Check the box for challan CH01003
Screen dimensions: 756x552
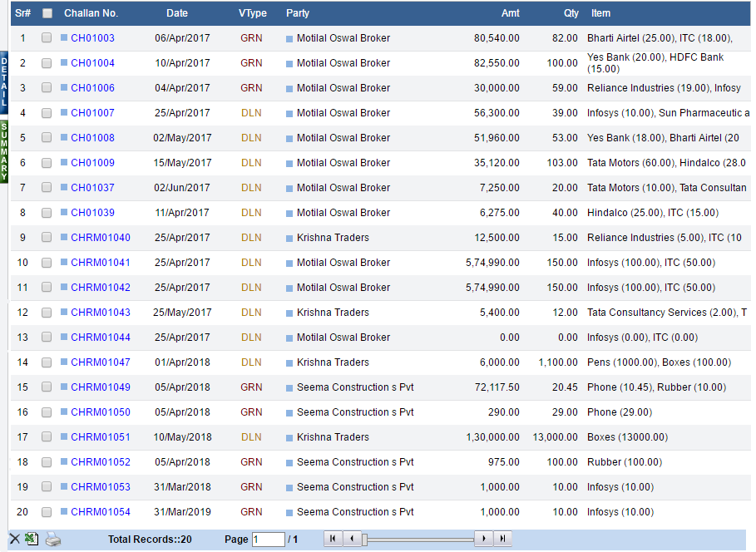point(47,37)
